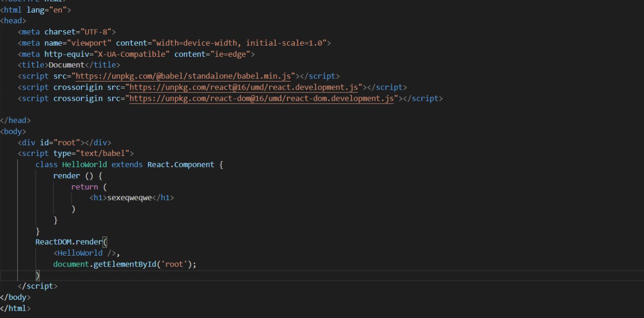Follow the react.development.js unpkg link

pyautogui.click(x=246, y=87)
